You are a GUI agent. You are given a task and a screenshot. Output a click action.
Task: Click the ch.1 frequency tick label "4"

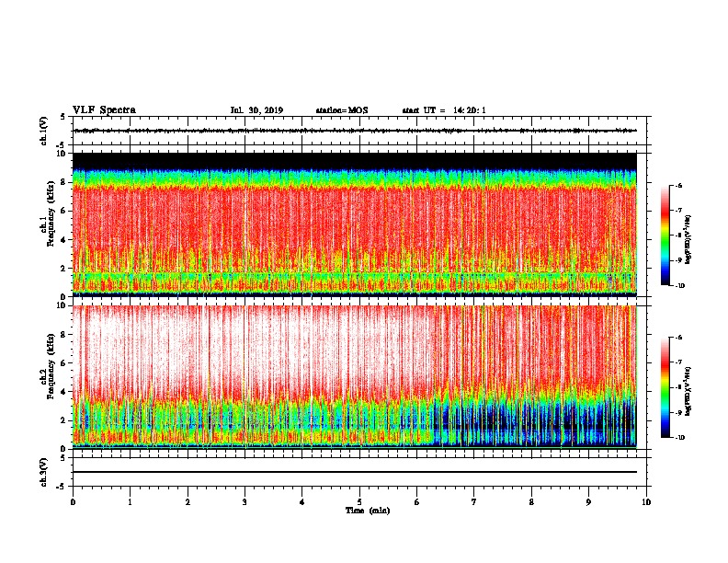coord(63,240)
